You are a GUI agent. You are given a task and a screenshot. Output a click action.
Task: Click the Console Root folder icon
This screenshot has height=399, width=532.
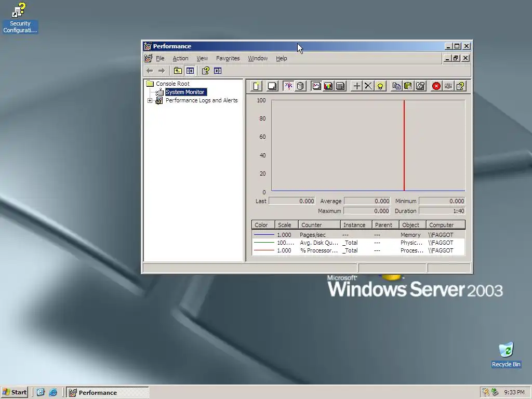pyautogui.click(x=150, y=84)
